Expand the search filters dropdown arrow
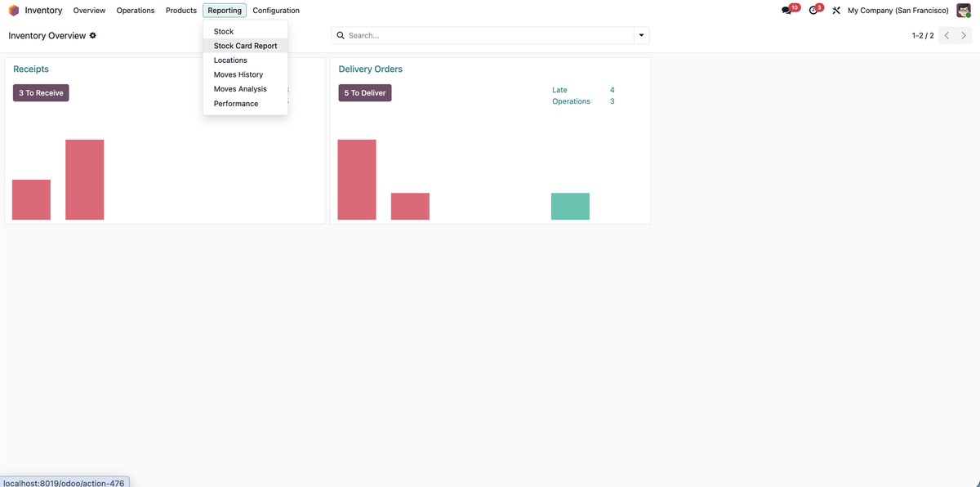980x487 pixels. pos(641,34)
